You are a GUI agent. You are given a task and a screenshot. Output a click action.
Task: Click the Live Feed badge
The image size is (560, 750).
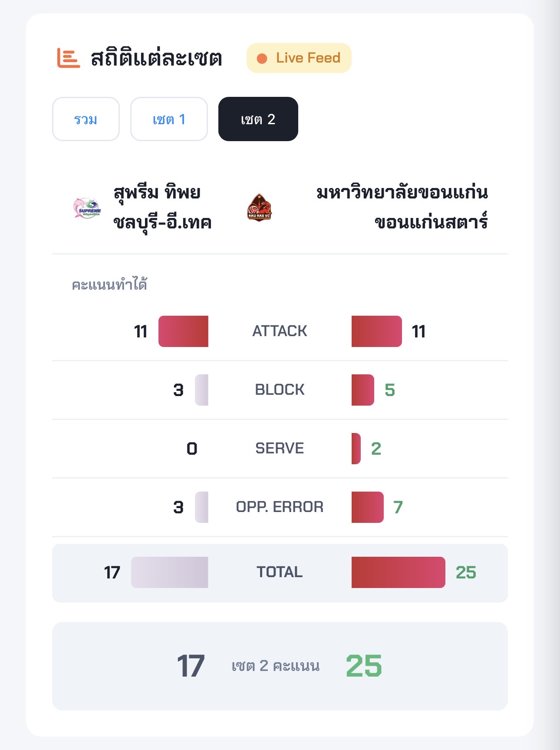299,58
